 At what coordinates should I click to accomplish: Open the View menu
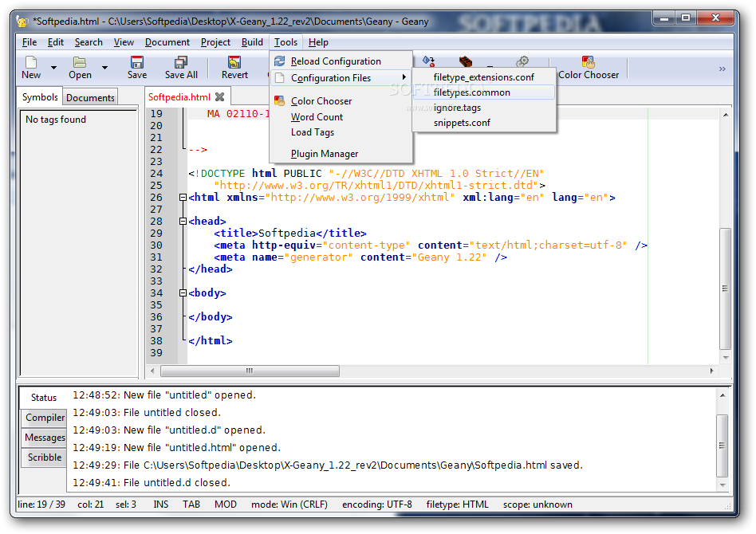click(124, 42)
